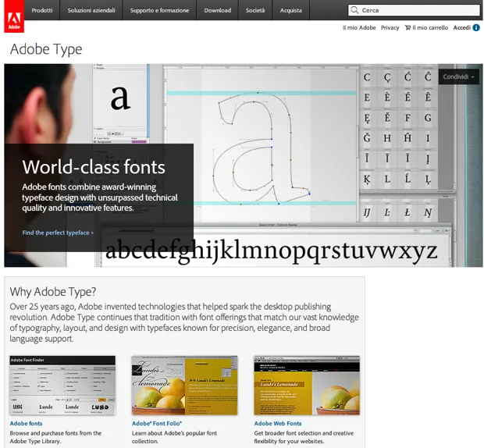Image resolution: width=484 pixels, height=448 pixels.
Task: Click Accedi to sign in
Action: (462, 28)
